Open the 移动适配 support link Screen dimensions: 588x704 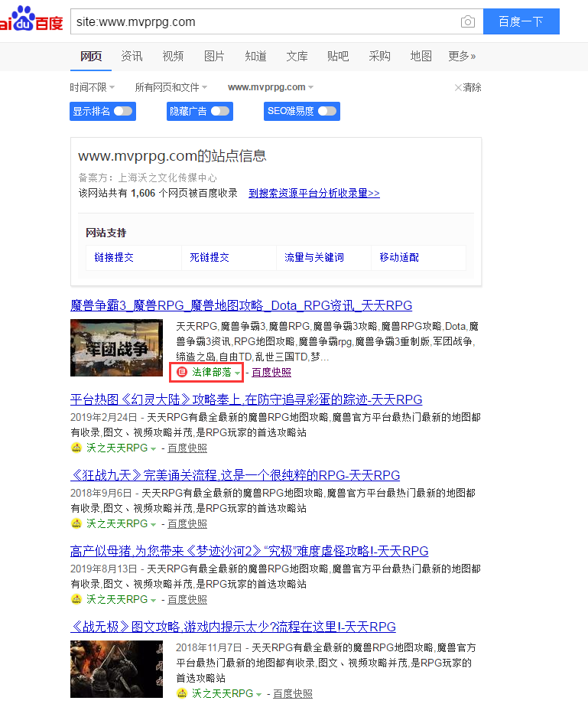click(x=399, y=257)
